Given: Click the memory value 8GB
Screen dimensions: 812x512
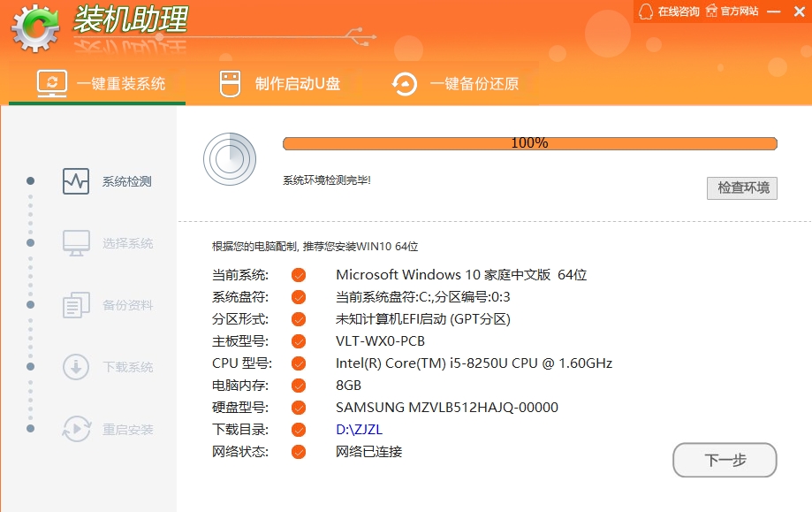Looking at the screenshot, I should click(x=348, y=386).
